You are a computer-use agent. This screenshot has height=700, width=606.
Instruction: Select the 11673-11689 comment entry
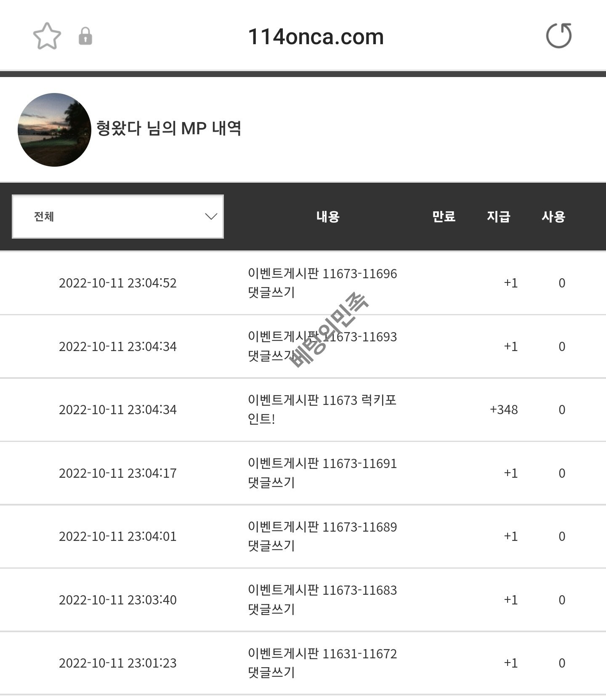322,536
